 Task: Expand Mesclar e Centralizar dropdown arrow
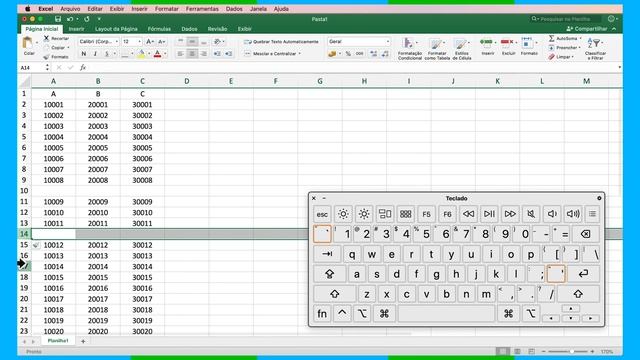tap(300, 53)
